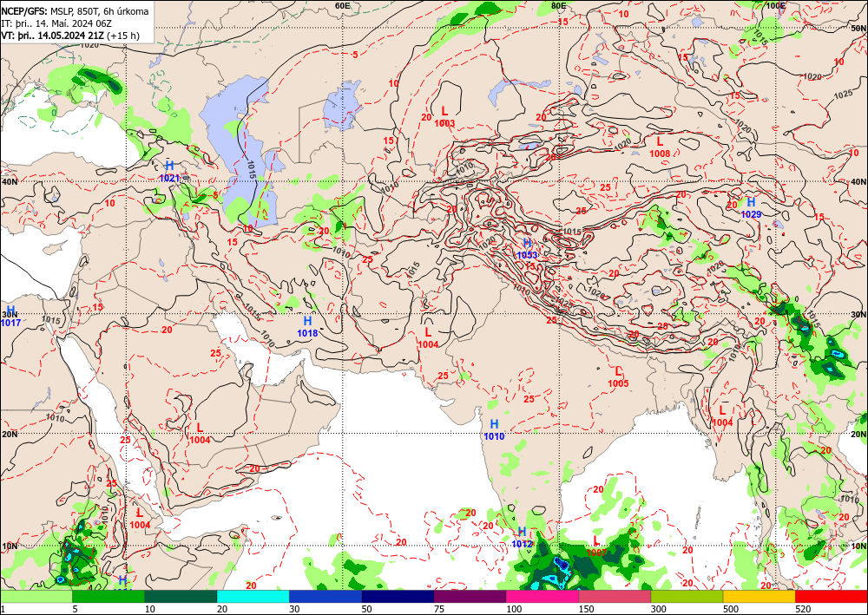868x615 pixels.
Task: Click the L 1004 low over Arabian Peninsula
Action: 200,433
